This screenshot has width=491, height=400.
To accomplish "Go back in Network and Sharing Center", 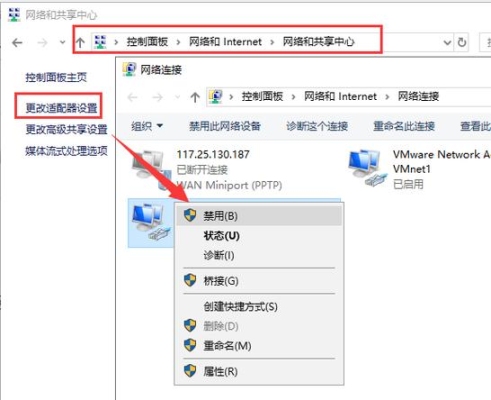I will point(17,43).
